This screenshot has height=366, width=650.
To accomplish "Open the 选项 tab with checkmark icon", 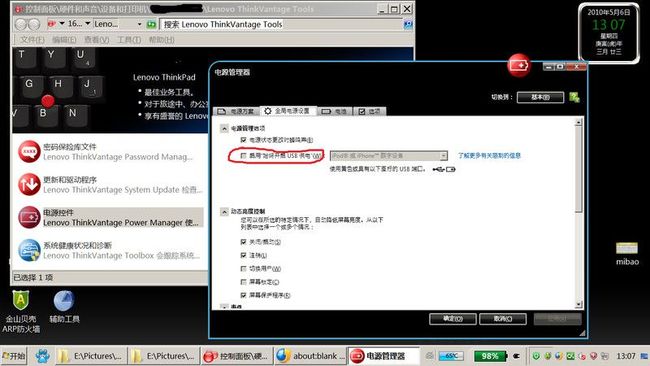I will [370, 111].
